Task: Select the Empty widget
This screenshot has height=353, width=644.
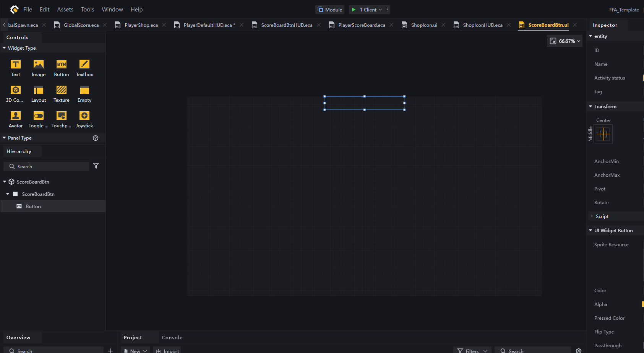Action: click(x=84, y=94)
